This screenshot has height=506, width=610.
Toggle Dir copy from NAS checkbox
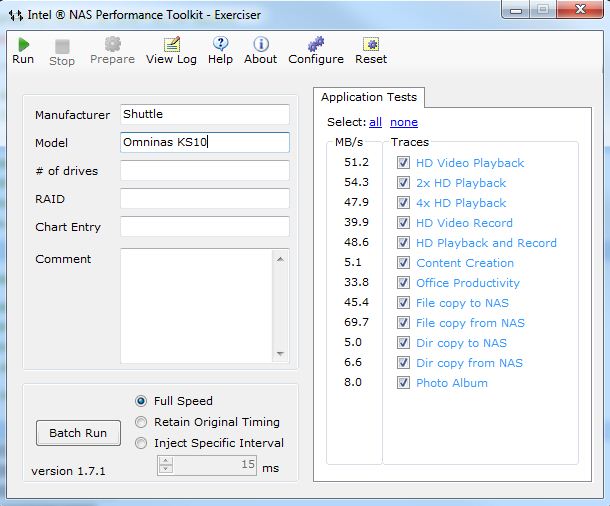tap(403, 362)
